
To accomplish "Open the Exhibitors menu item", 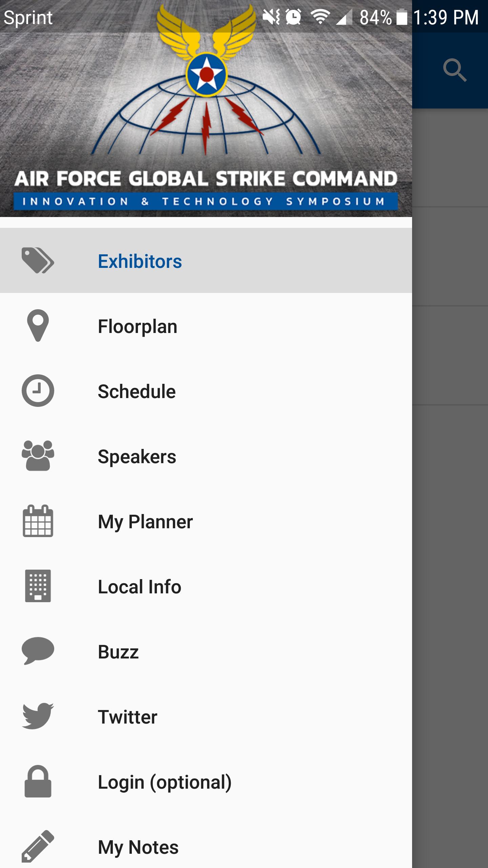I will pyautogui.click(x=140, y=261).
